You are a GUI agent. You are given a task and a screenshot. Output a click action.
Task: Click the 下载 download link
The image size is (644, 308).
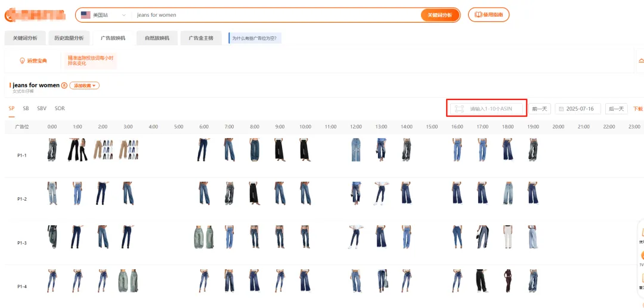tap(638, 108)
